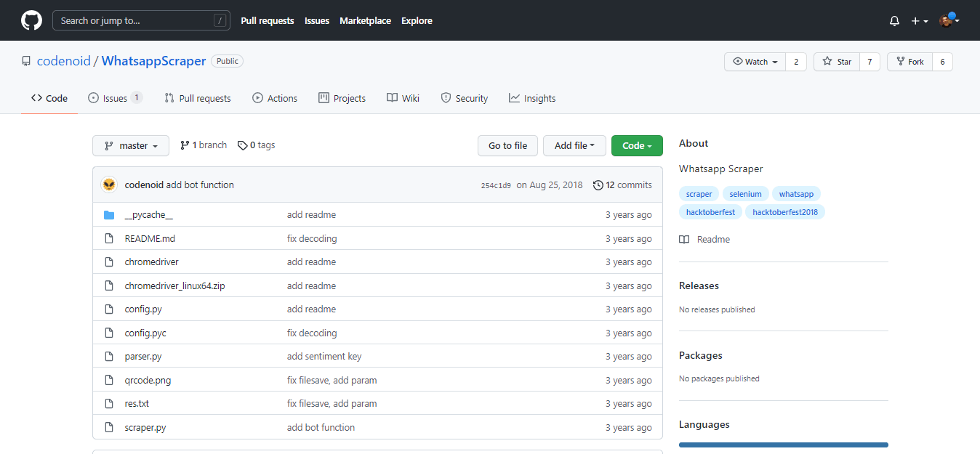Viewport: 980px width, 454px height.
Task: Click the __pycache__ folder icon
Action: 109,215
